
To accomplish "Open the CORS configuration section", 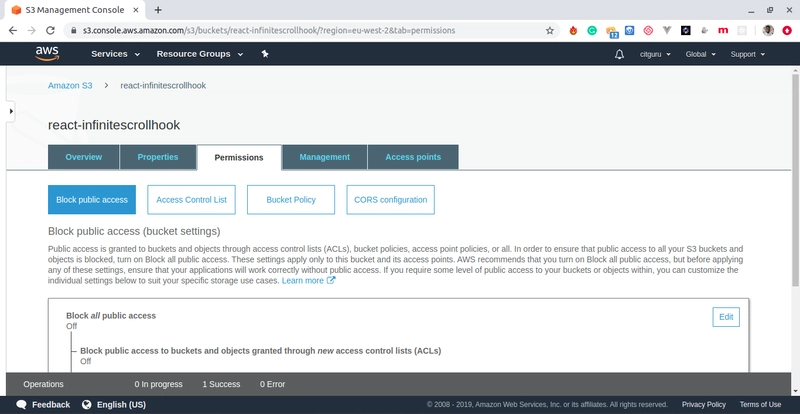I will pos(390,200).
